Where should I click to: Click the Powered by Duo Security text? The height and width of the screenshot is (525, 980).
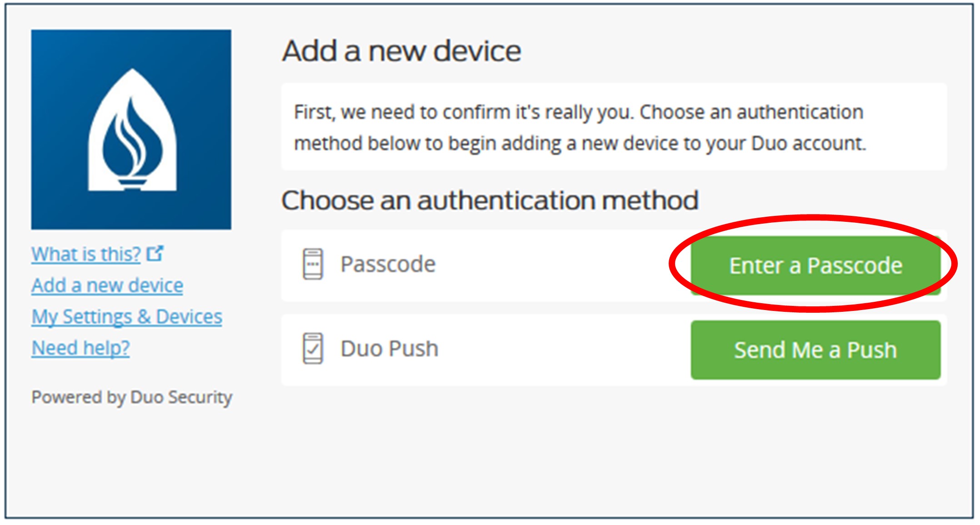click(132, 398)
